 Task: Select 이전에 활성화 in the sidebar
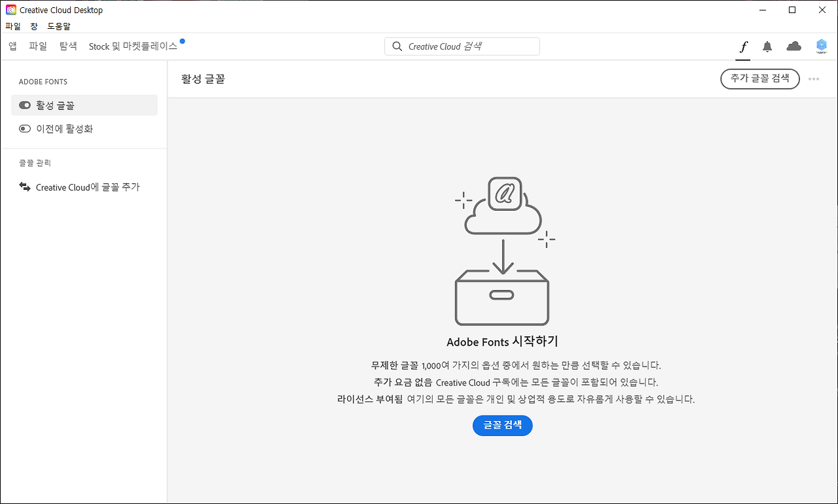(x=84, y=129)
